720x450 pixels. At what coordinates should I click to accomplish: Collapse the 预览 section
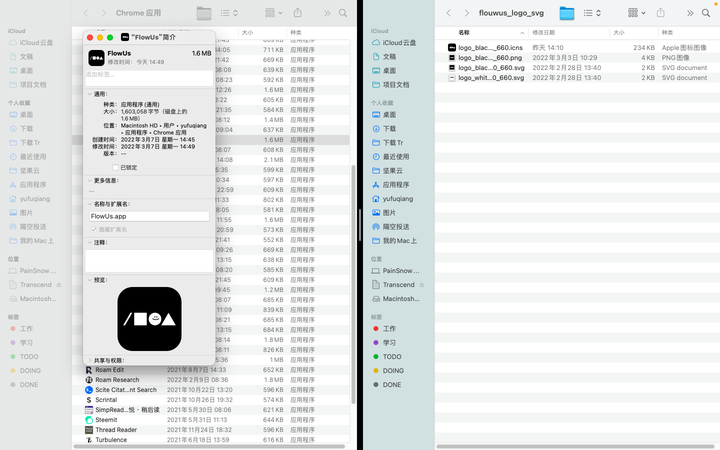pyautogui.click(x=90, y=280)
